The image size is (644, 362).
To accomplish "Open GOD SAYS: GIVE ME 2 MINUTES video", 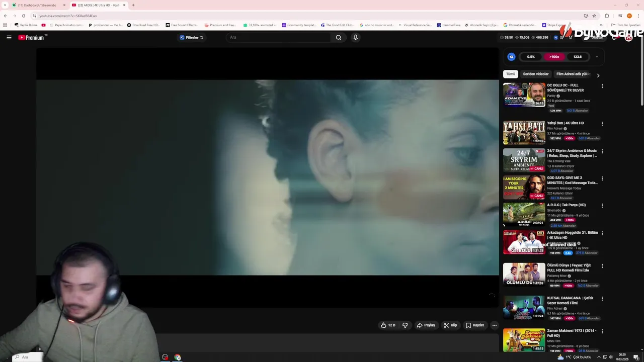I will (x=572, y=180).
